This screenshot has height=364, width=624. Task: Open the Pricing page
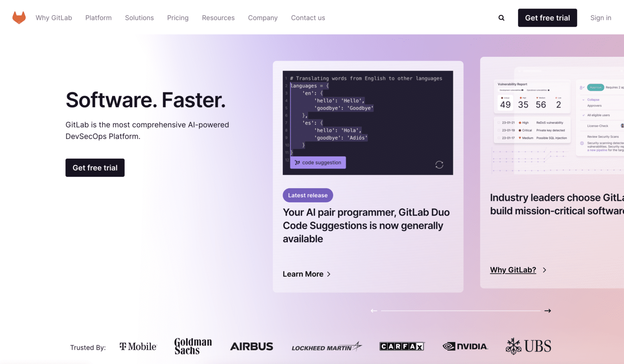coord(178,18)
